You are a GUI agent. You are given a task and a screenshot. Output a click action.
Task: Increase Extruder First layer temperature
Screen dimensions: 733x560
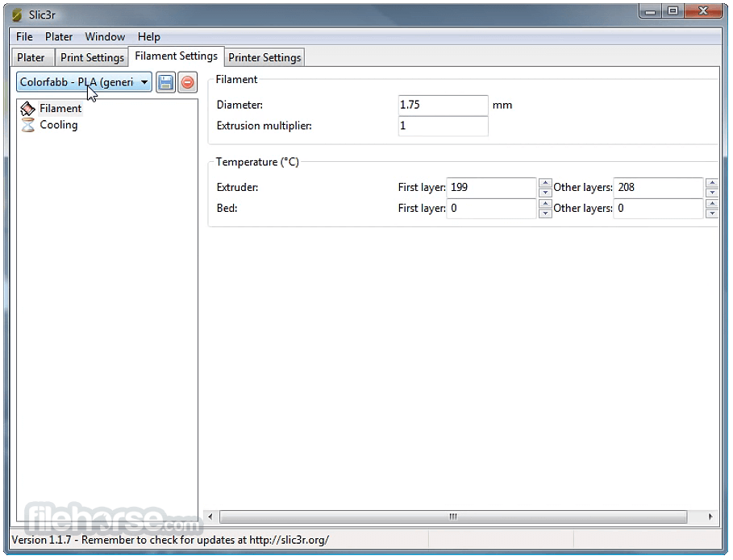pos(545,183)
